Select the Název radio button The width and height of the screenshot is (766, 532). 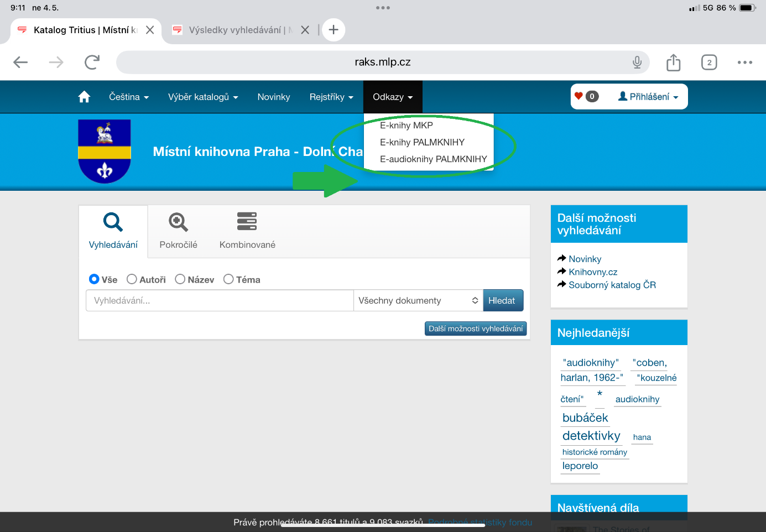pyautogui.click(x=180, y=279)
